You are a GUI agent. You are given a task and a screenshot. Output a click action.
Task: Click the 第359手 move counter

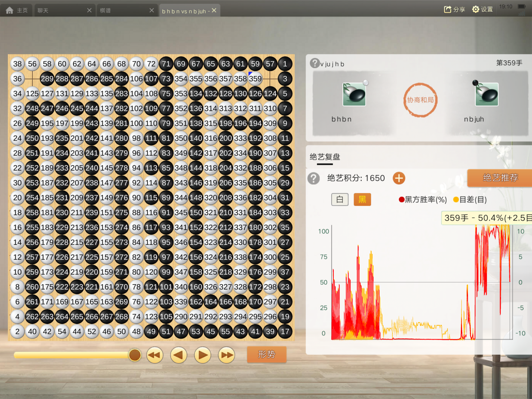(x=509, y=63)
